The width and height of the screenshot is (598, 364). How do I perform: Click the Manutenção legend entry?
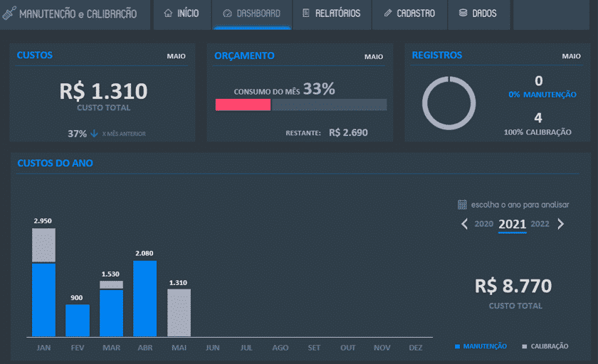481,346
